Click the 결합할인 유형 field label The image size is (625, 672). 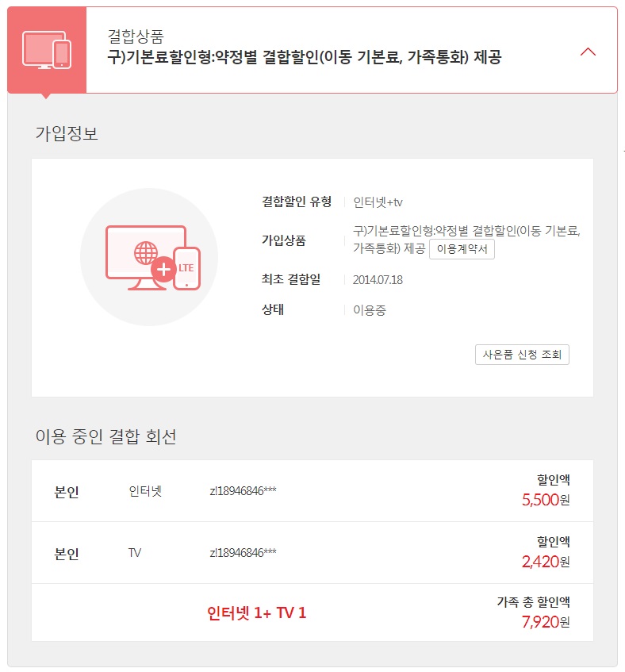(297, 202)
